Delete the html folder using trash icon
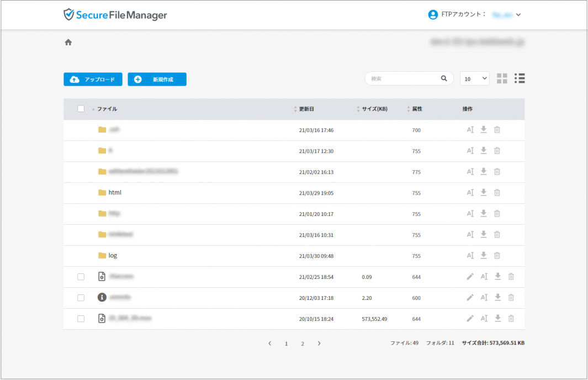 [497, 193]
